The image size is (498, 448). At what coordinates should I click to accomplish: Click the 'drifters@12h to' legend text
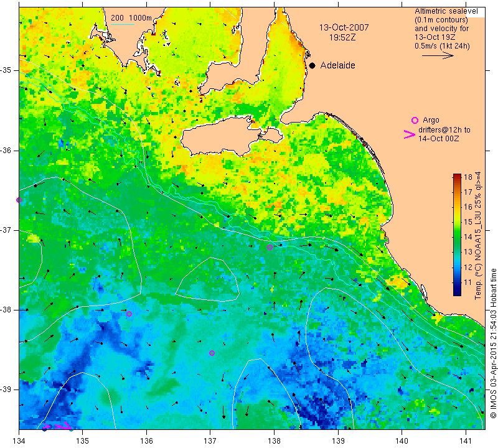(444, 130)
